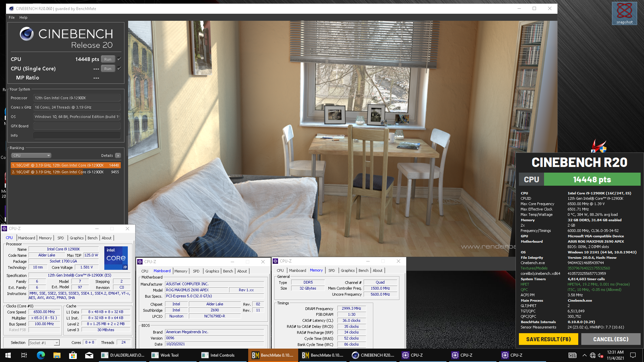Select SPD tab in the CPU-Z processor window
This screenshot has height=362, width=644.
tap(61, 238)
